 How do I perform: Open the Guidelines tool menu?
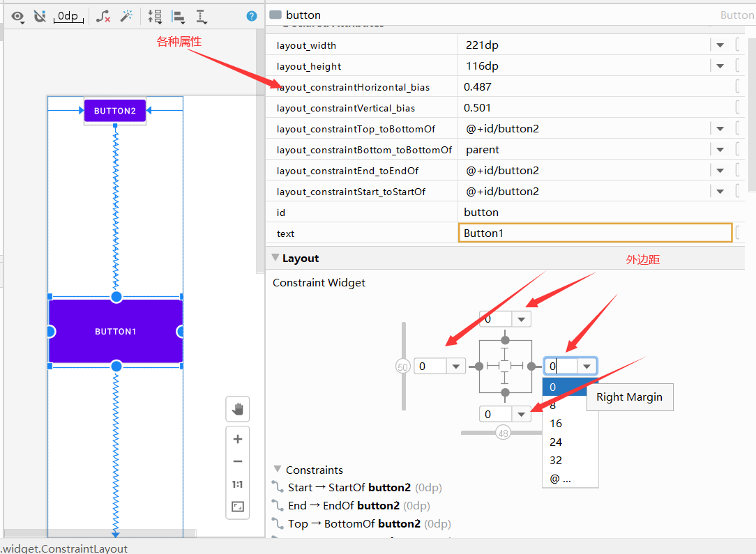[202, 17]
